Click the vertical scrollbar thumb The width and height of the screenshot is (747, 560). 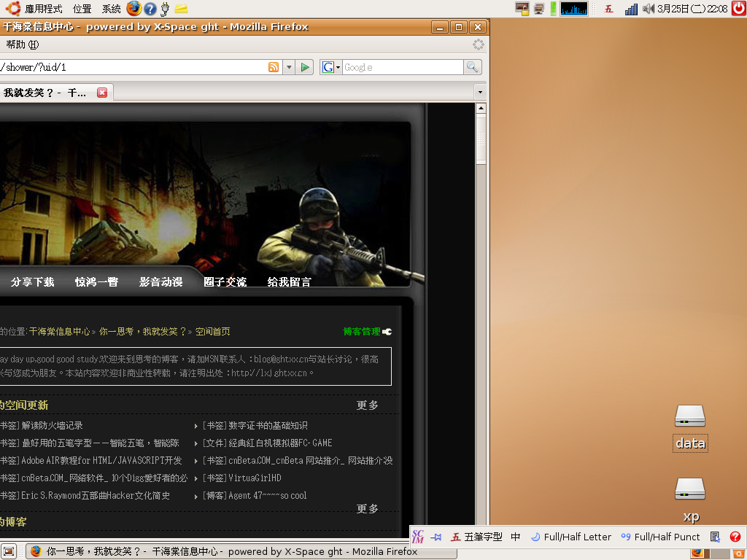[481, 139]
